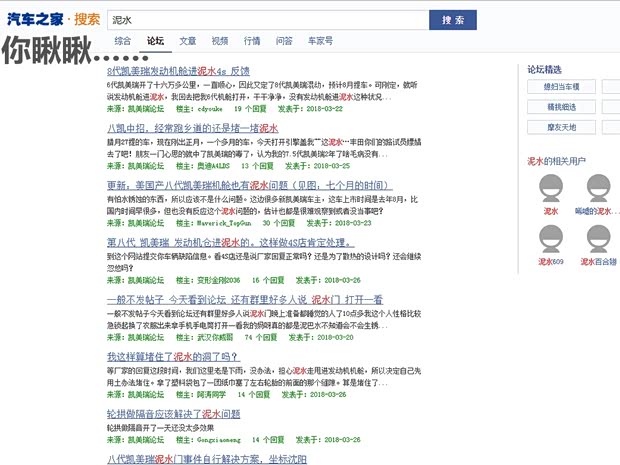Open post 轮拱做隔音应该解决了泥水问题
The width and height of the screenshot is (620, 465).
point(174,414)
